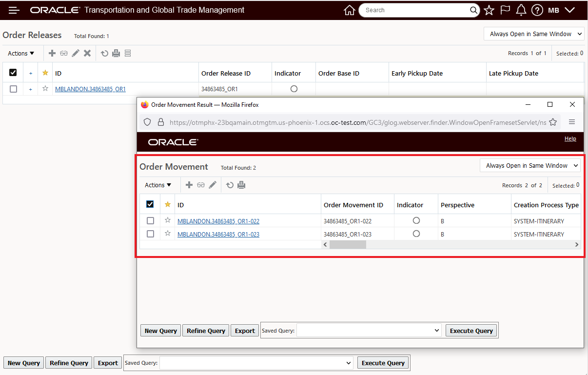Click scrollbar right arrow in Order Movement table
This screenshot has width=588, height=375.
[577, 244]
